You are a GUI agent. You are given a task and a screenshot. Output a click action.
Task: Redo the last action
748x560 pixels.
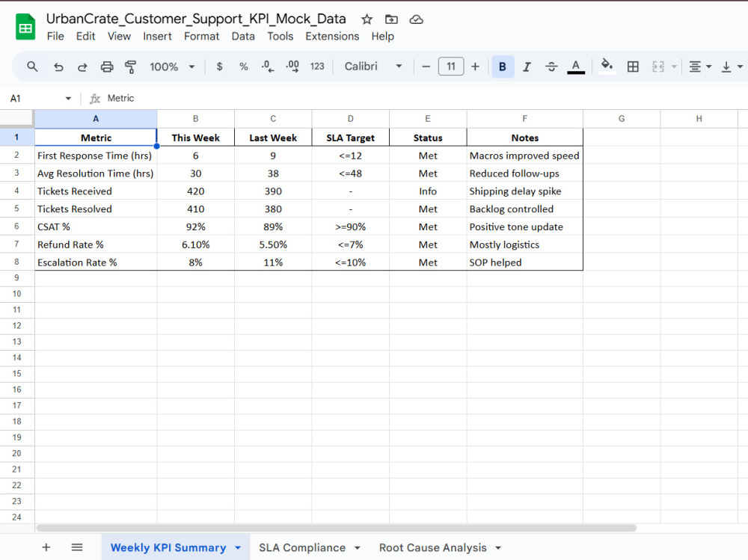pos(82,67)
